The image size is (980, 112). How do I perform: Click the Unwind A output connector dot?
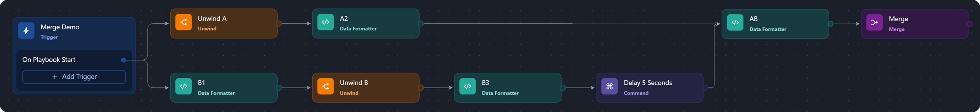[279, 24]
